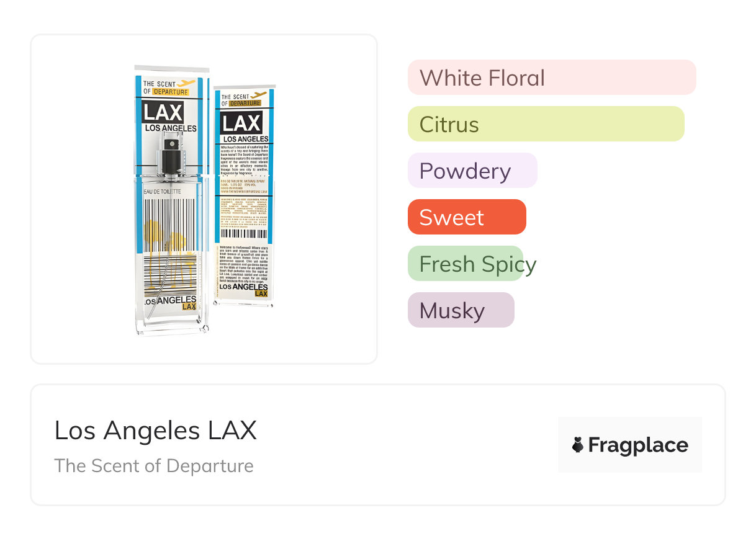
Task: Open The Scent of Departure brand link
Action: pyautogui.click(x=154, y=466)
